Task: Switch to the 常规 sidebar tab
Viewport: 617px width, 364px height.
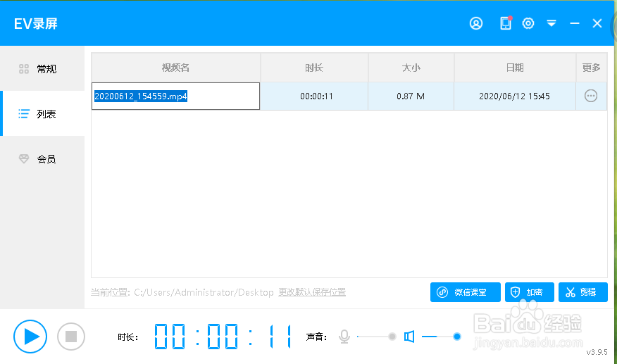Action: [x=42, y=69]
